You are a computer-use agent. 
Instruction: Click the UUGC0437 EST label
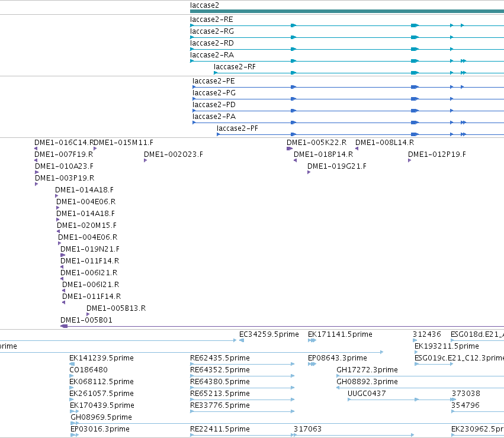click(x=367, y=394)
